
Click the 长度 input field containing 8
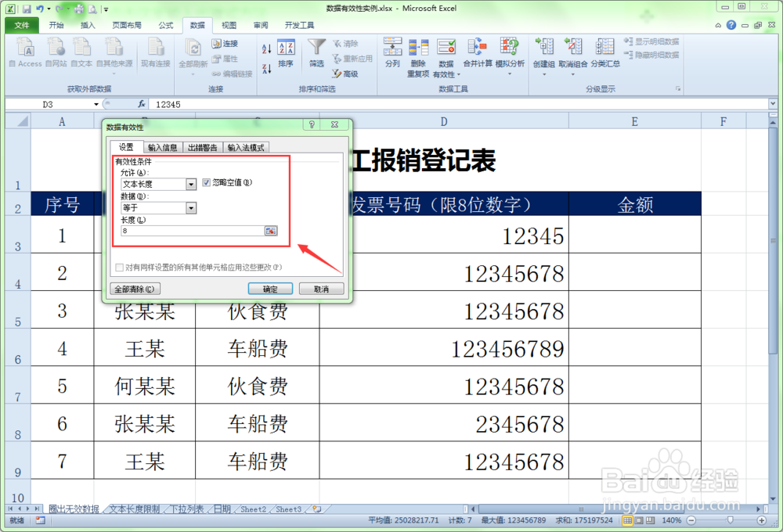[193, 231]
